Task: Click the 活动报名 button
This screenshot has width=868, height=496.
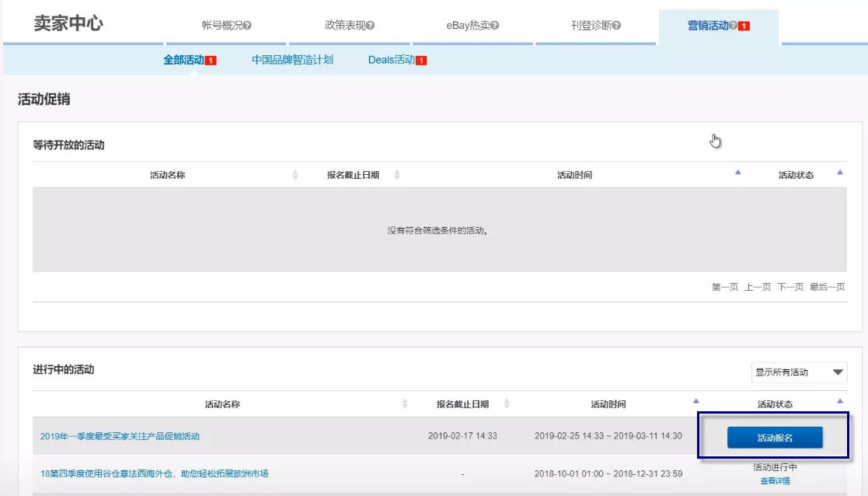Action: 776,437
